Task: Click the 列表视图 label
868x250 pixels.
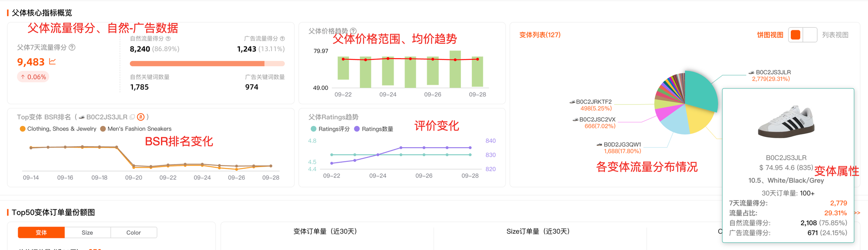Action: tap(835, 35)
